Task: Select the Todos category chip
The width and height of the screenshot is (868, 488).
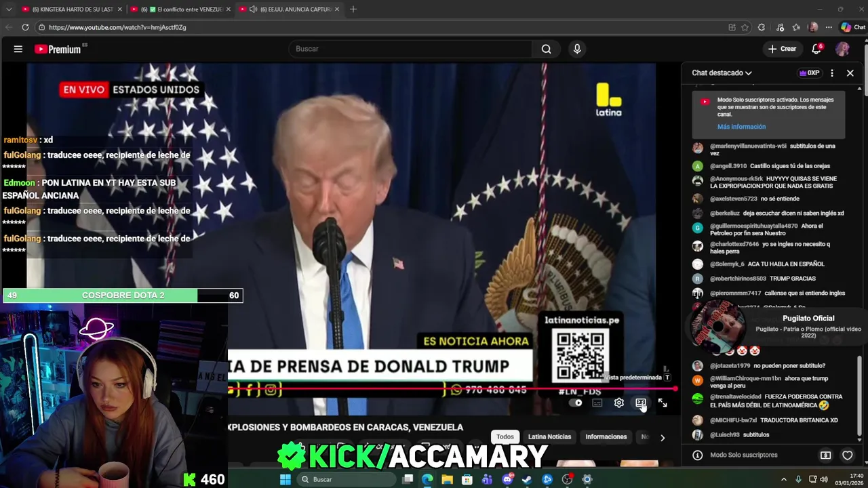Action: tap(505, 436)
